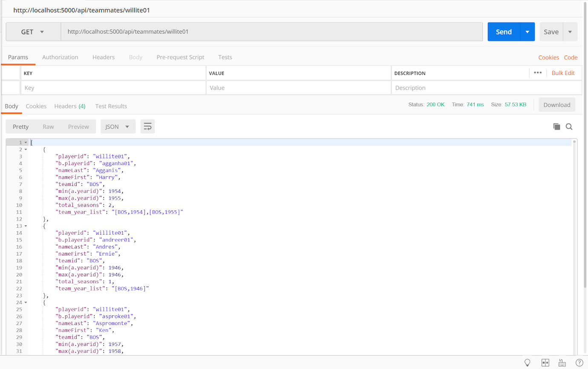Click "Agganis" nameLast value
588x369 pixels.
107,170
